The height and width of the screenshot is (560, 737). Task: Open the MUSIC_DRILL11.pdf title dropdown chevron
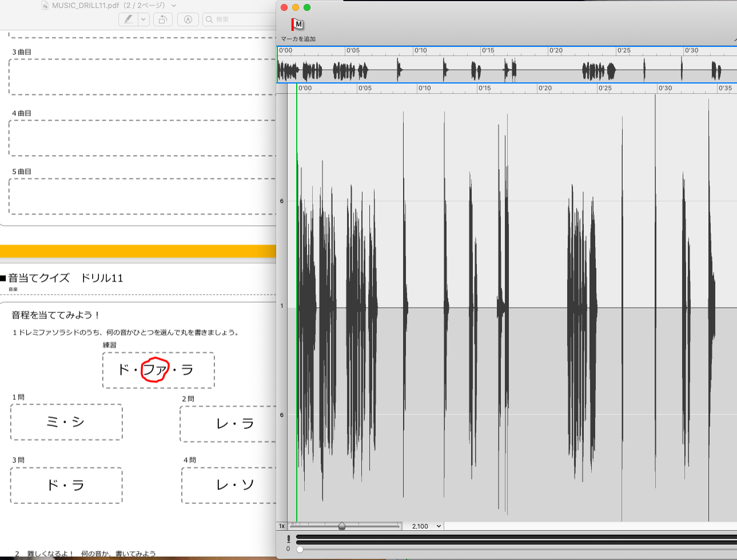click(174, 6)
